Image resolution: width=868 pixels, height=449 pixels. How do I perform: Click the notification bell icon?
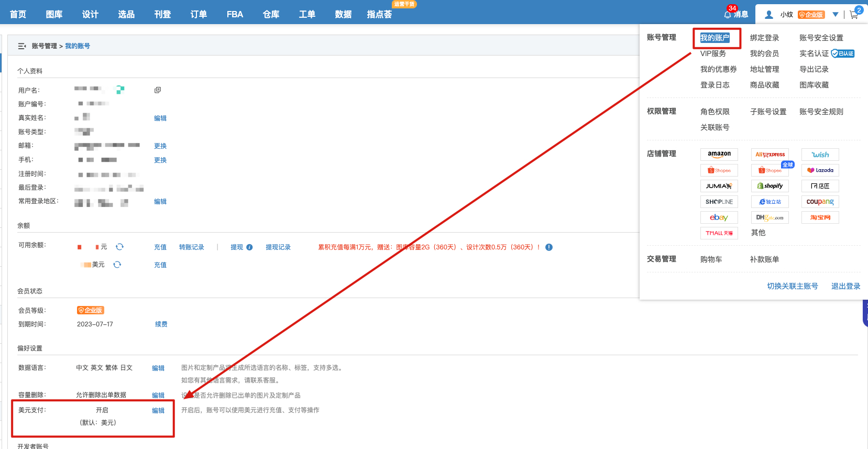coord(728,14)
